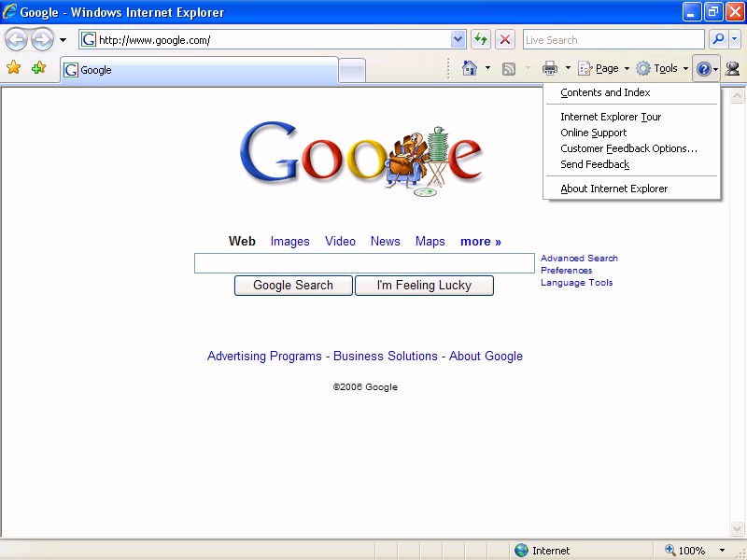Open the Maps link
The width and height of the screenshot is (747, 560).
coord(430,242)
